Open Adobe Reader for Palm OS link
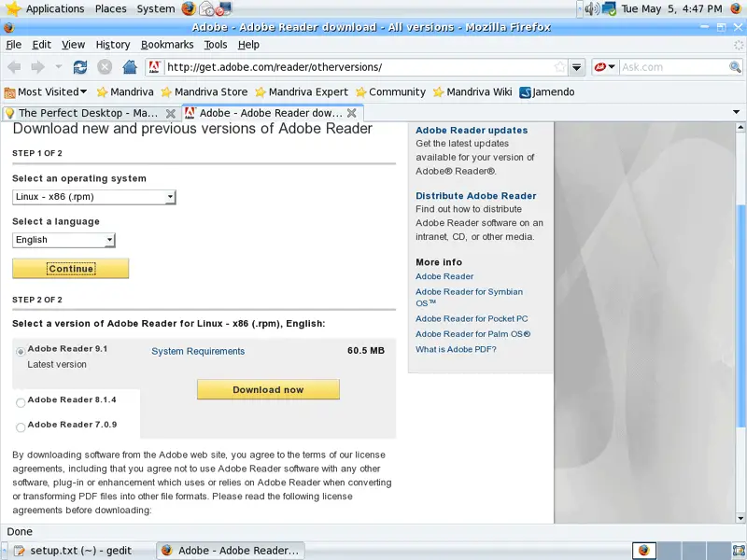 472,334
